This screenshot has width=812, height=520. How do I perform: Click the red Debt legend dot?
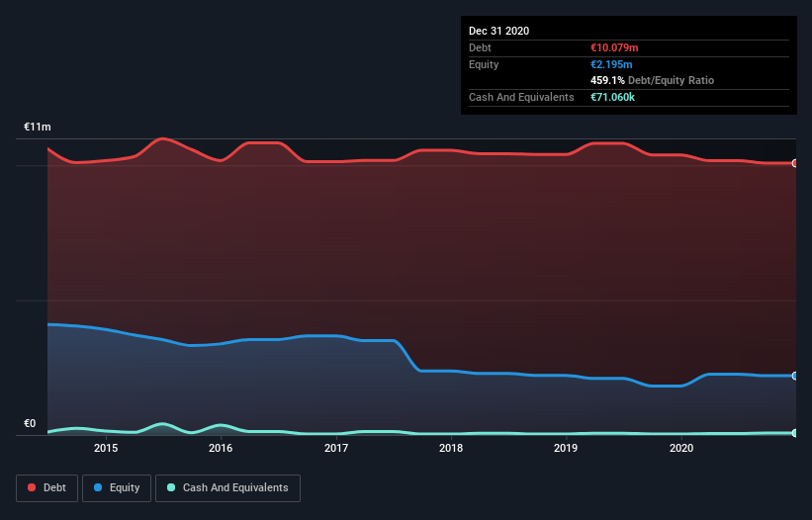tap(32, 487)
